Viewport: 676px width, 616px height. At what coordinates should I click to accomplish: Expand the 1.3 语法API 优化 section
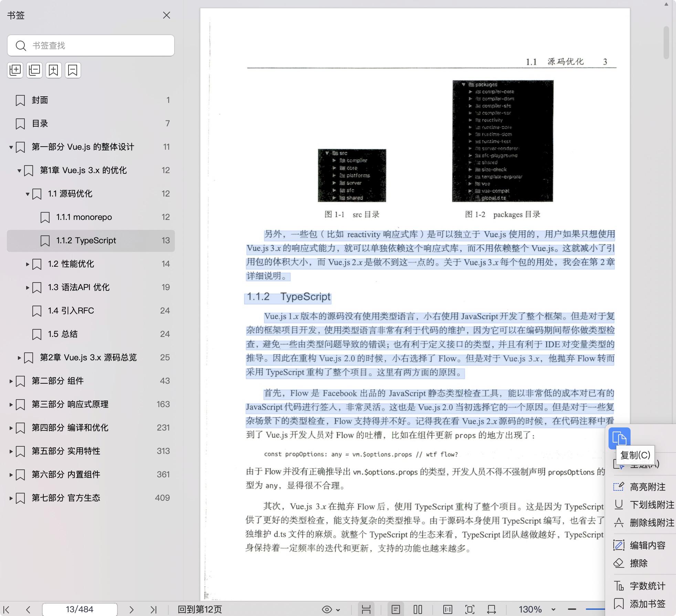click(28, 288)
